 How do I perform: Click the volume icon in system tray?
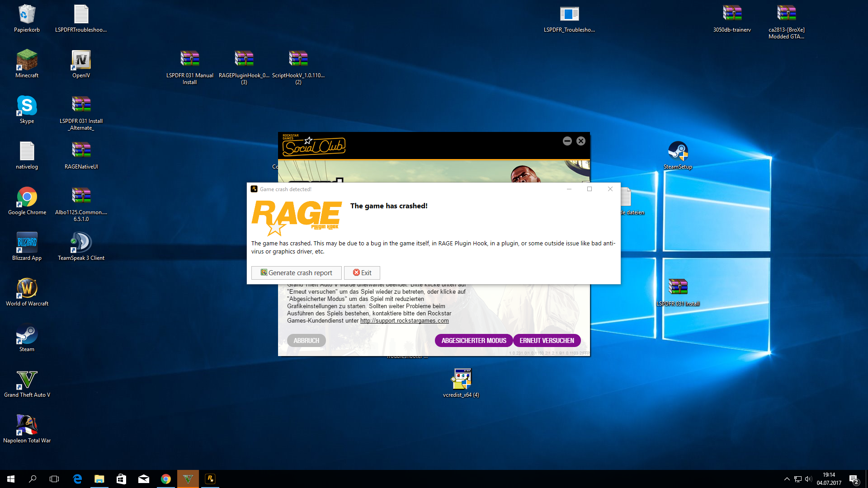pyautogui.click(x=808, y=479)
